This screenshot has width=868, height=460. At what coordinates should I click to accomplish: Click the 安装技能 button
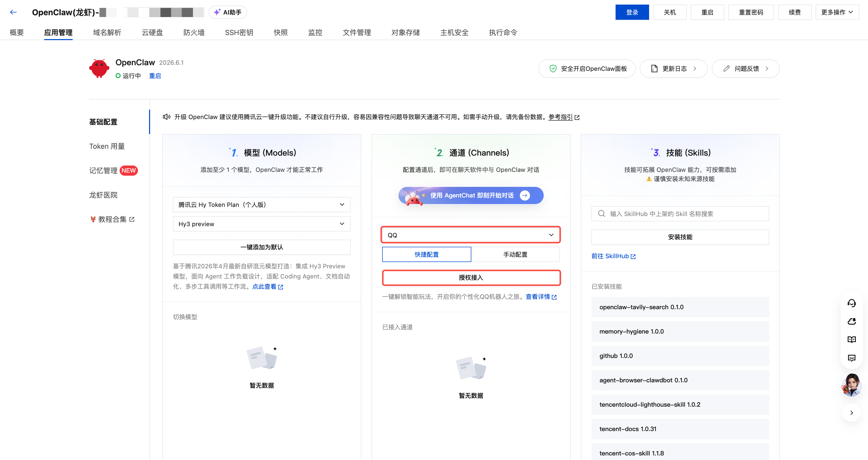(680, 237)
